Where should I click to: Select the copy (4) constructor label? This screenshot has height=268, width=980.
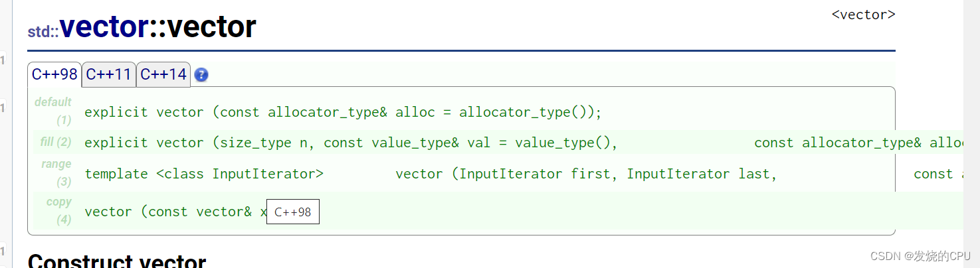[59, 210]
